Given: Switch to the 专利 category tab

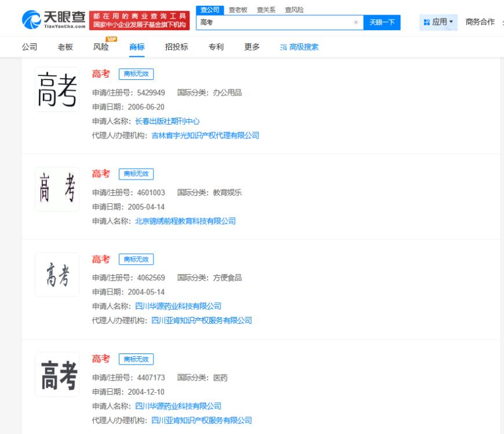Looking at the screenshot, I should (216, 47).
